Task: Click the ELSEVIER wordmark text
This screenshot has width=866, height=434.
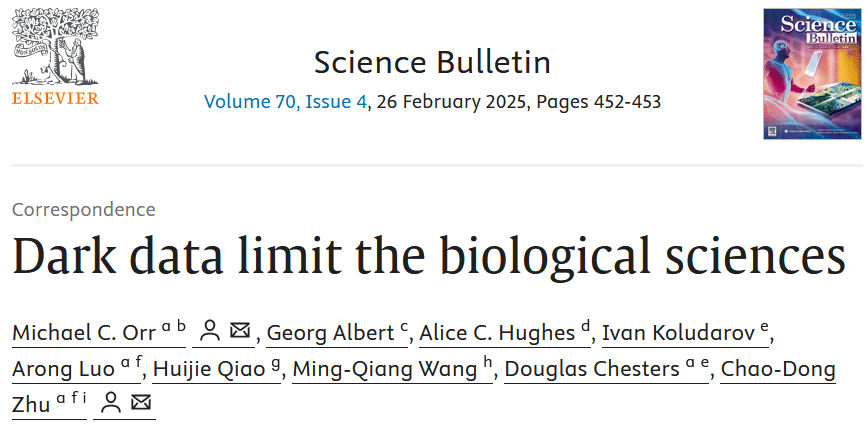Action: 54,98
